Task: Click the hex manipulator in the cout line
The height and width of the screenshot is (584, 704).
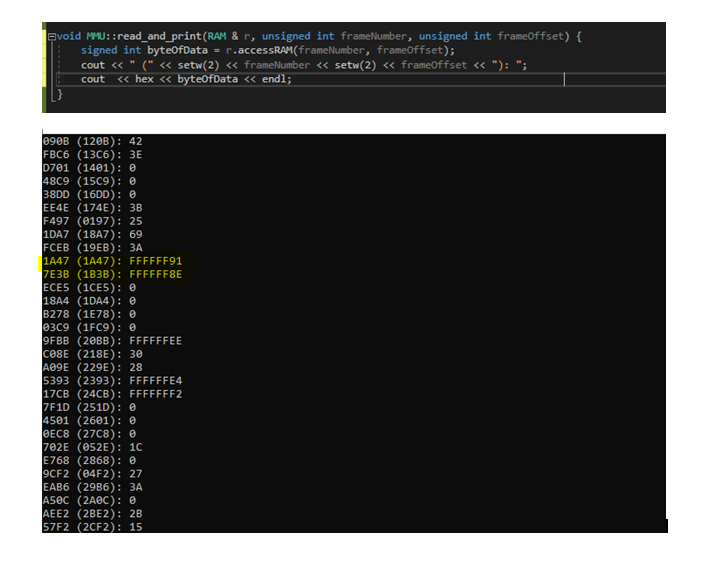Action: tap(144, 79)
